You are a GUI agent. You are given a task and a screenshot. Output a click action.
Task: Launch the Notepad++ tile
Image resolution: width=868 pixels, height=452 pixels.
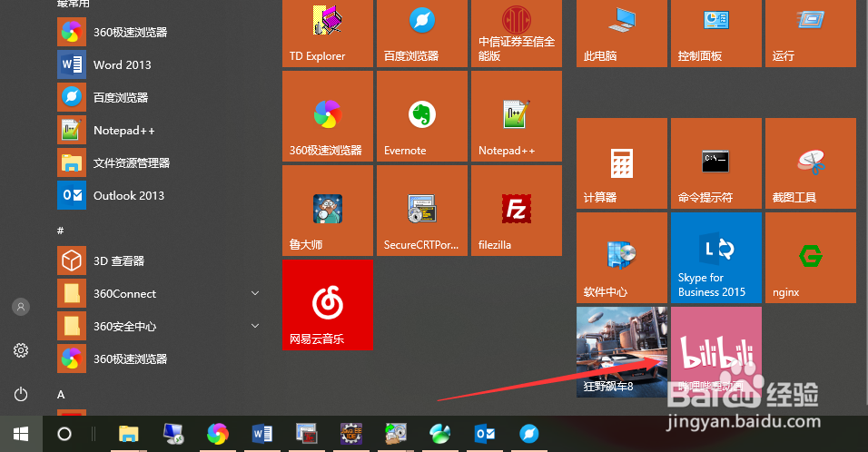tap(517, 116)
